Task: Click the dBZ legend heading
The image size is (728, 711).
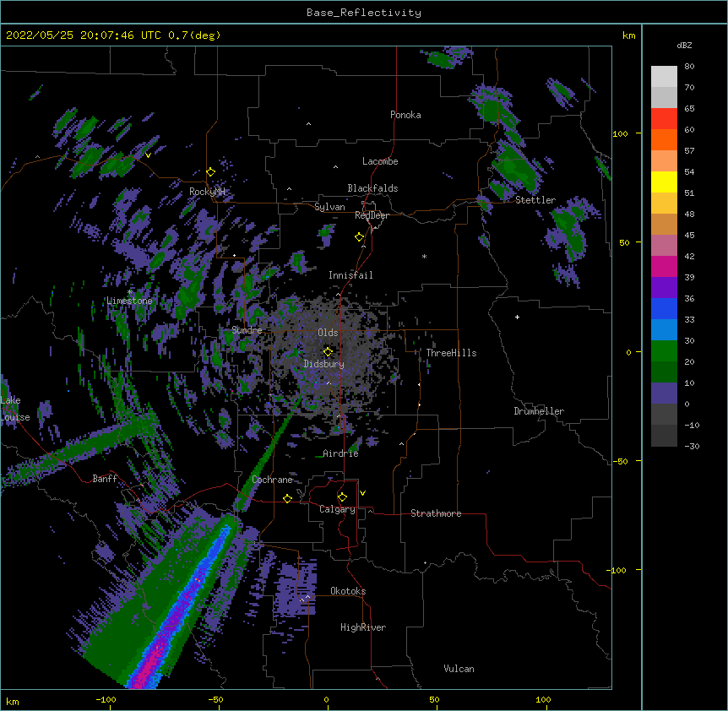Action: tap(684, 45)
